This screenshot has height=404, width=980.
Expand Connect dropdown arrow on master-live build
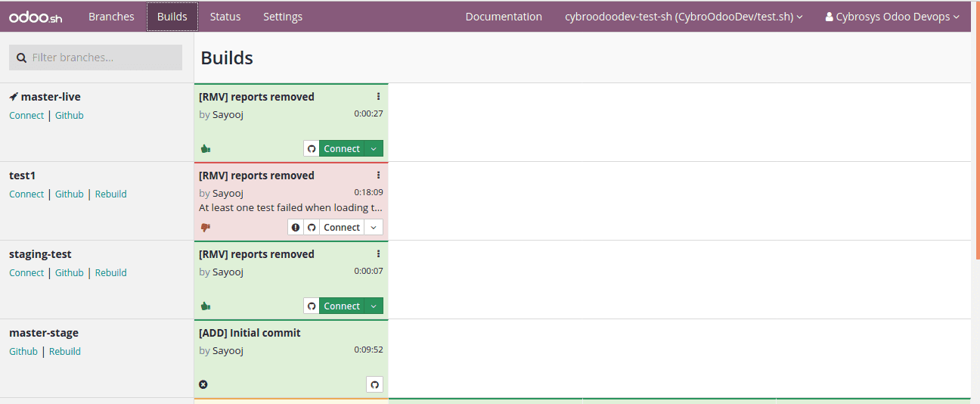[374, 149]
